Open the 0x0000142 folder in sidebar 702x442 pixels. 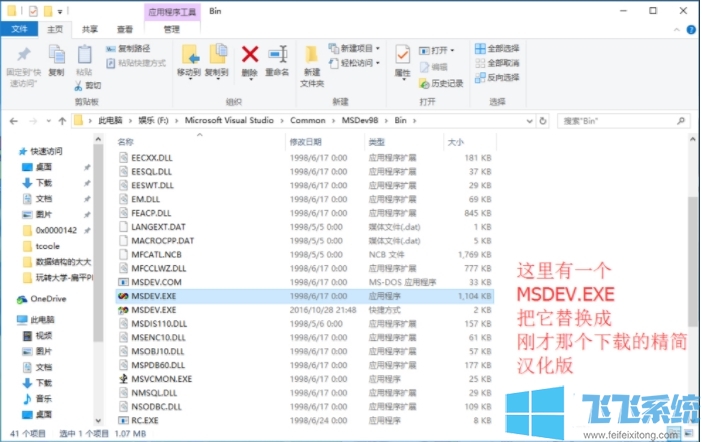50,231
